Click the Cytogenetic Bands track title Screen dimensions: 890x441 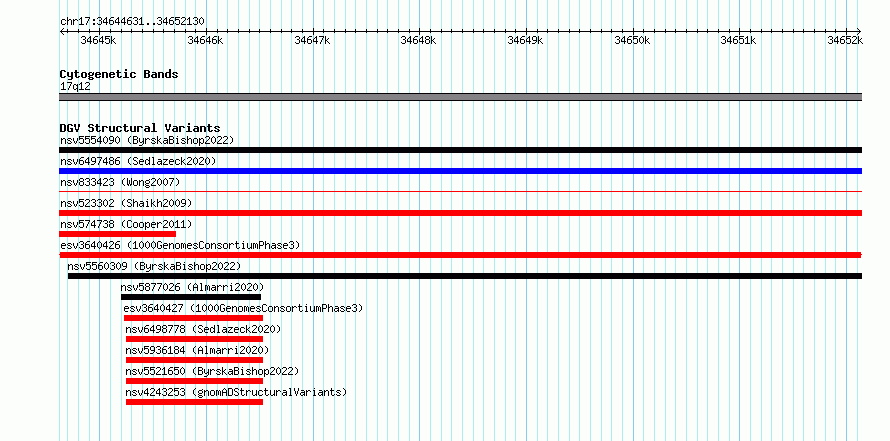pos(119,74)
